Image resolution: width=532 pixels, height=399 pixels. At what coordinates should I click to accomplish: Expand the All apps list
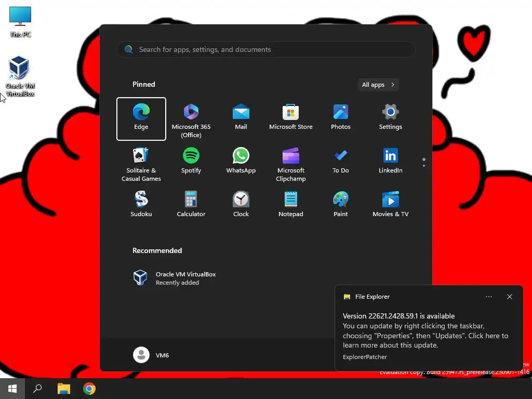click(378, 85)
